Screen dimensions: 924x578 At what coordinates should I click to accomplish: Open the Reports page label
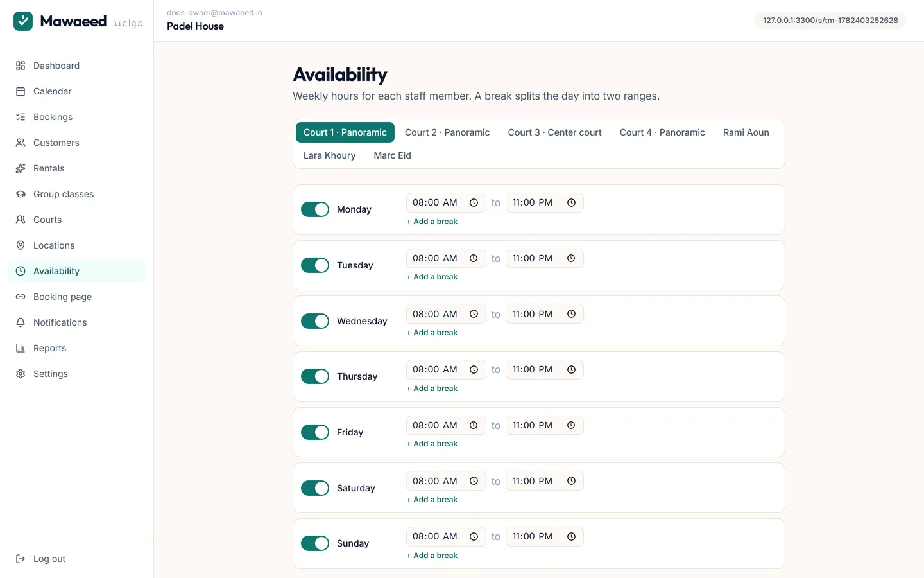pyautogui.click(x=50, y=348)
